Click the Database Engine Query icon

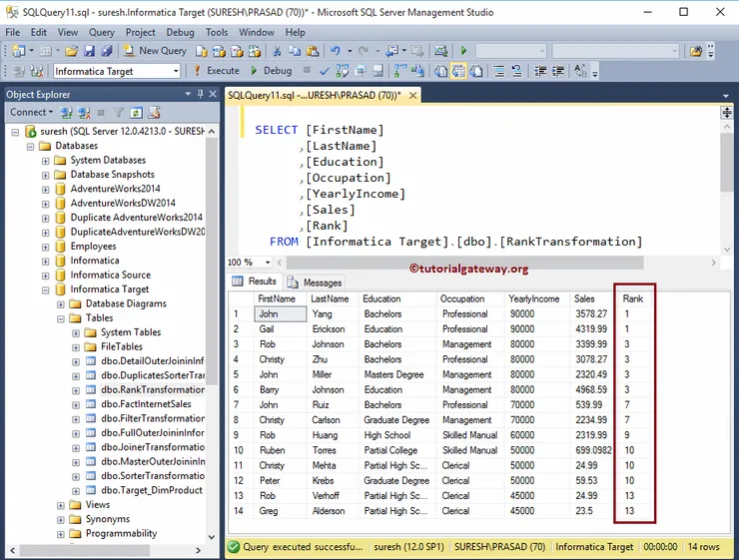tap(202, 51)
